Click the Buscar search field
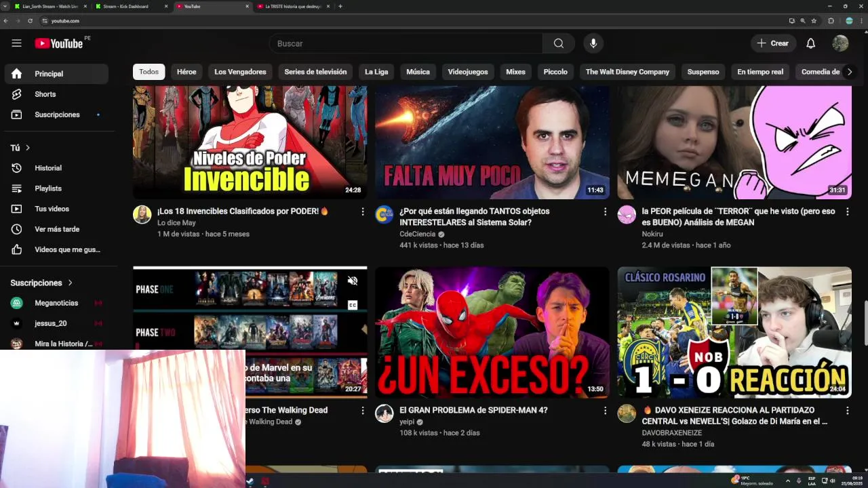The width and height of the screenshot is (868, 488). 406,43
